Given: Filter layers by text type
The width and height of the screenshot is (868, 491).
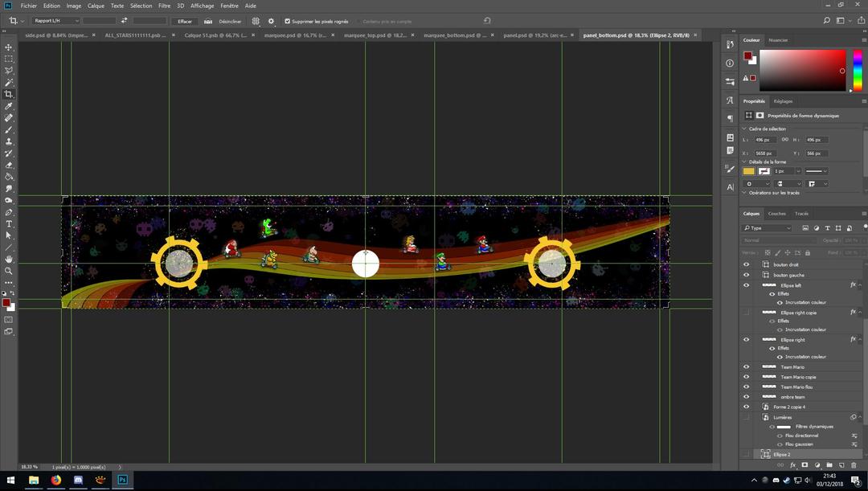Looking at the screenshot, I should coord(827,228).
